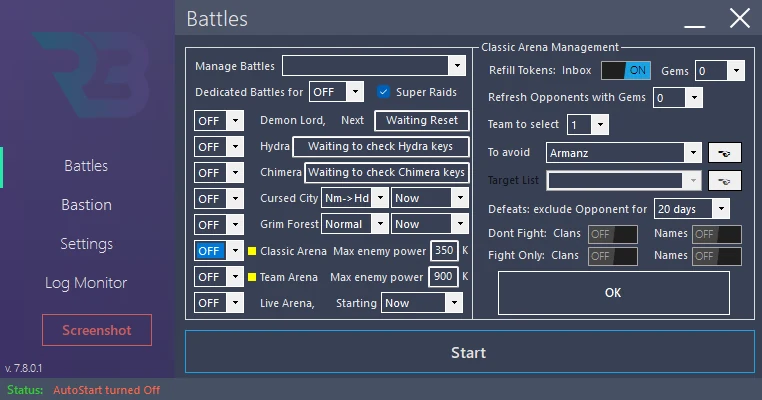
Task: Open the Cursed City OFF dropdown
Action: (219, 199)
